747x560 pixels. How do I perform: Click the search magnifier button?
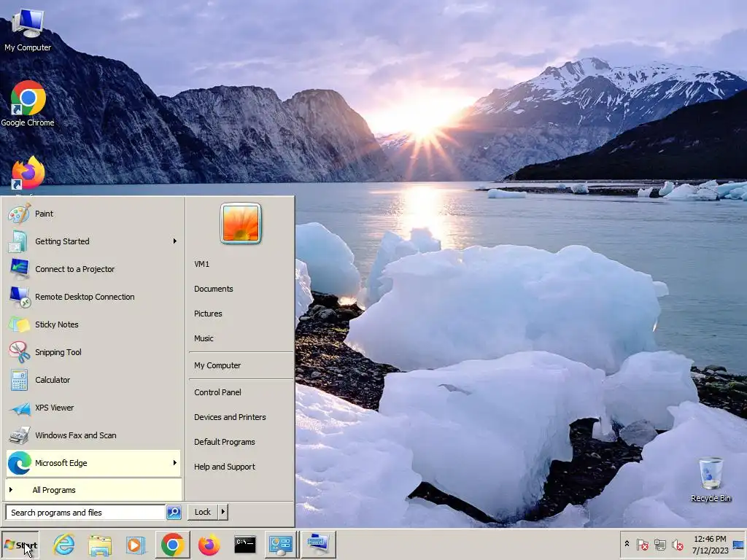174,513
